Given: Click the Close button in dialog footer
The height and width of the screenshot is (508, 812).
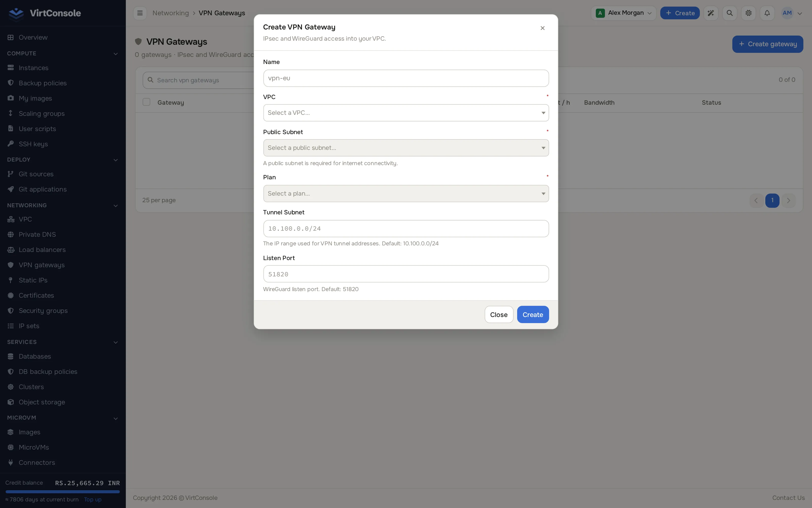Looking at the screenshot, I should click(499, 314).
